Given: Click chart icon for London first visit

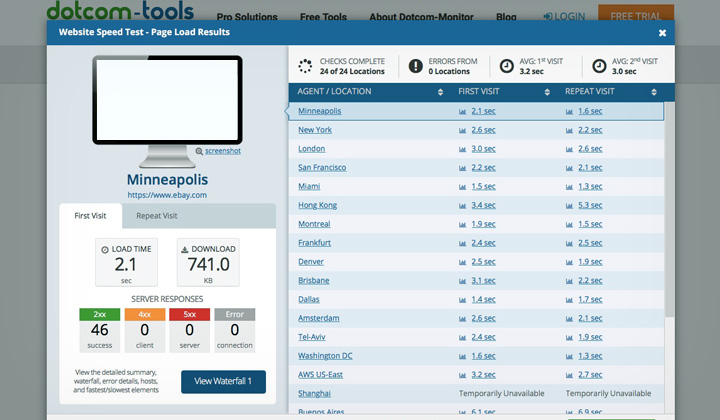Looking at the screenshot, I should (x=462, y=149).
